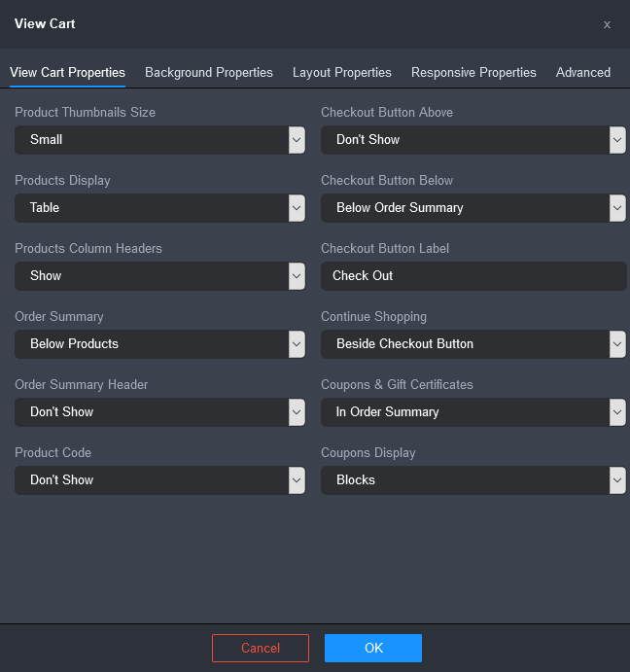Open Checkout Button Below dropdown
630x672 pixels.
tap(473, 208)
